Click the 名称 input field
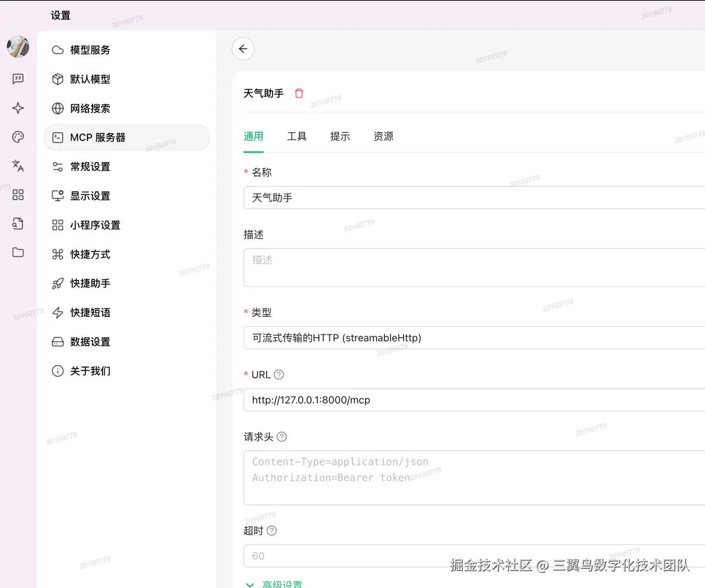Image resolution: width=705 pixels, height=588 pixels. 474,198
